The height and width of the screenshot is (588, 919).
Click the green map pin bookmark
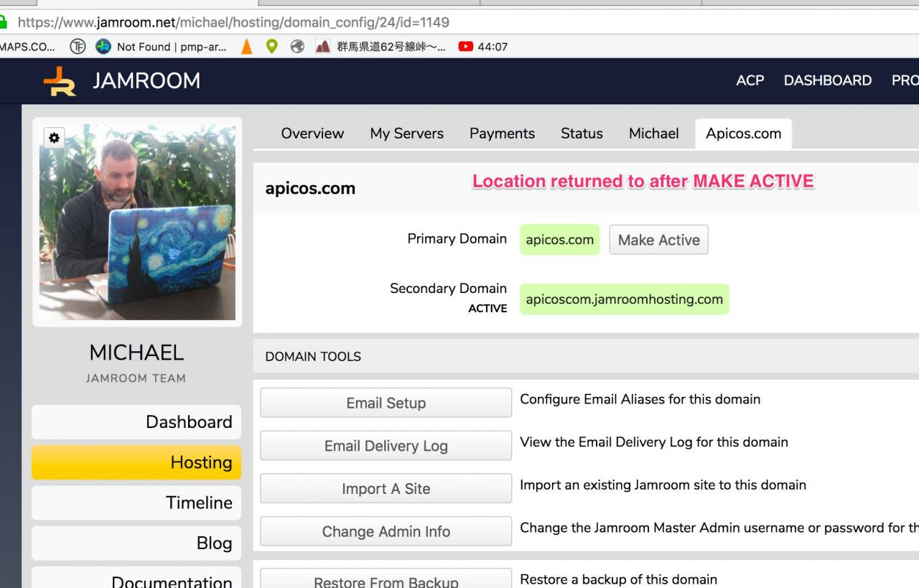[x=271, y=47]
